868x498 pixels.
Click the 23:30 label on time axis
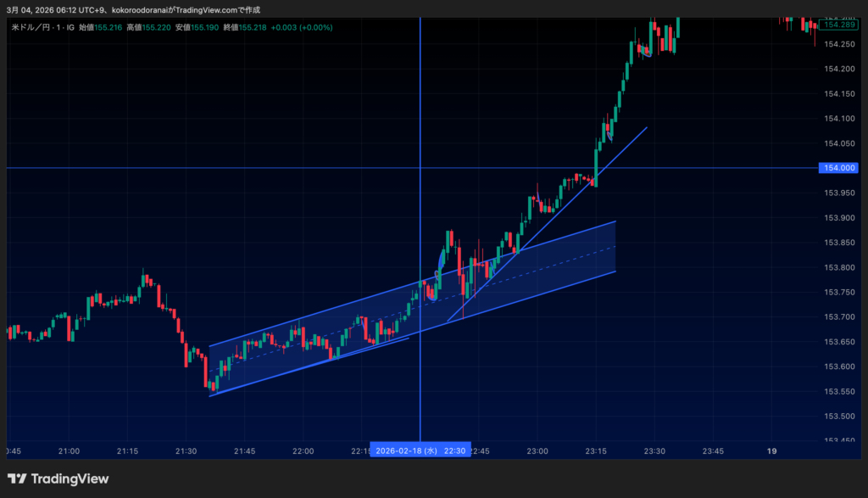(654, 450)
